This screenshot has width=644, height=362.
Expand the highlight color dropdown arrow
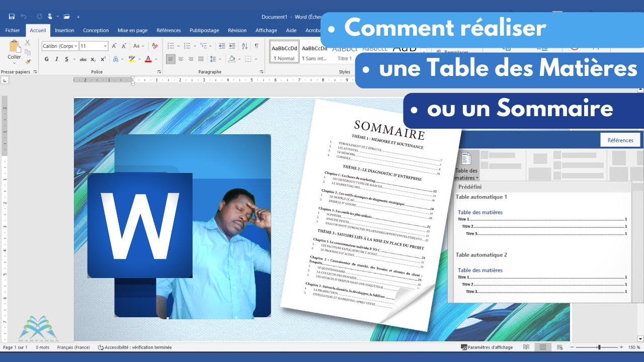pyautogui.click(x=139, y=59)
